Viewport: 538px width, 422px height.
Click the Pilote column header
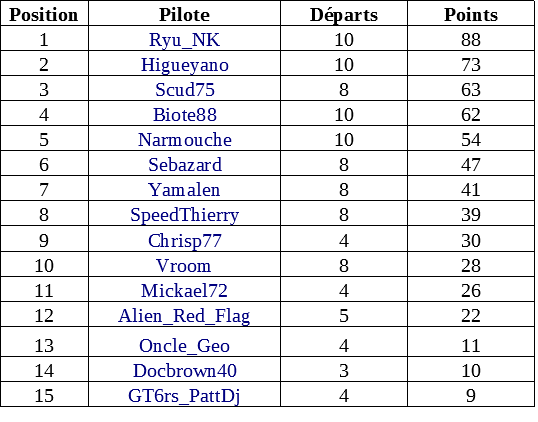184,15
